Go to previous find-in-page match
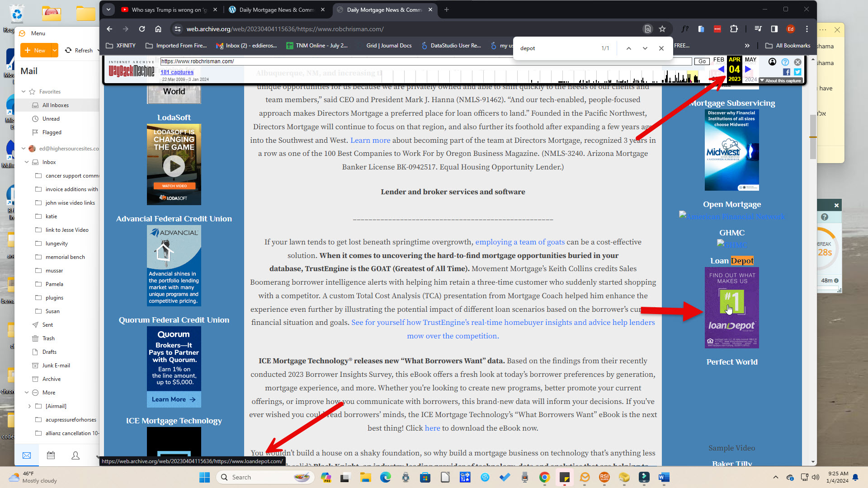Screen dimensions: 868x488 click(628, 48)
